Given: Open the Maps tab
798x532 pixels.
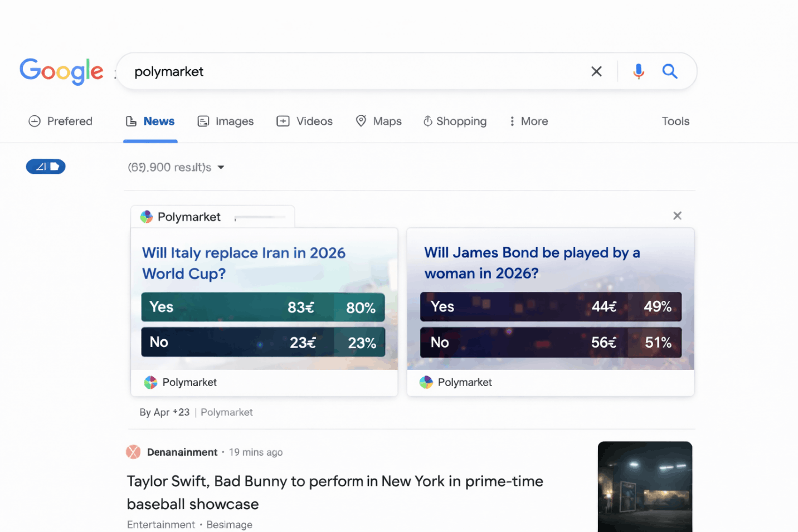Looking at the screenshot, I should (378, 121).
